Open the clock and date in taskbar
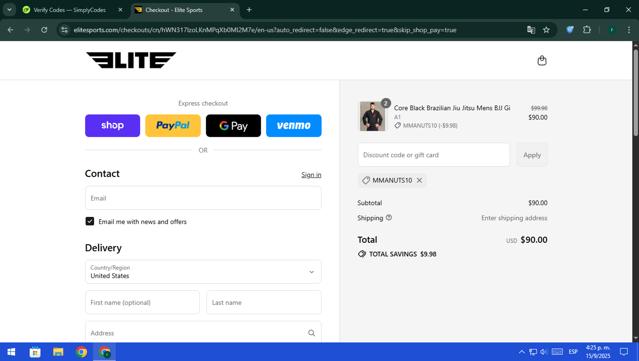This screenshot has width=639, height=361. tap(598, 352)
